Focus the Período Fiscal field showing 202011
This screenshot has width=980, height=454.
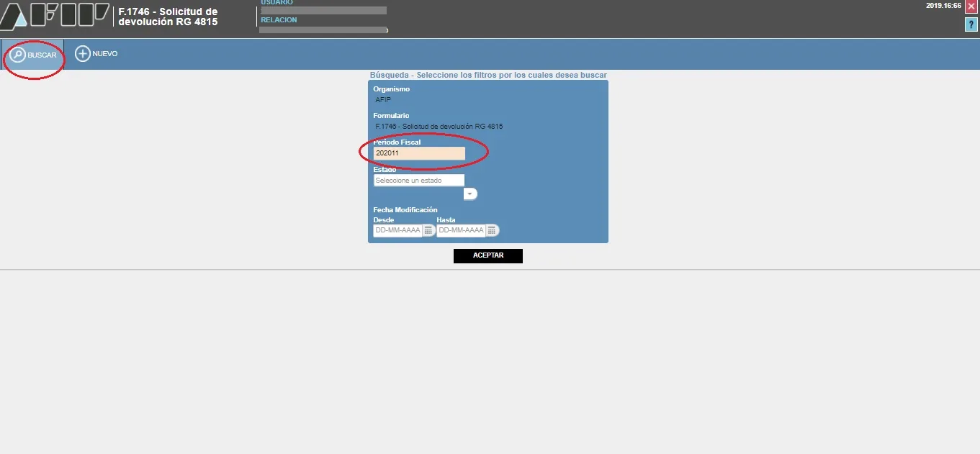pyautogui.click(x=418, y=153)
